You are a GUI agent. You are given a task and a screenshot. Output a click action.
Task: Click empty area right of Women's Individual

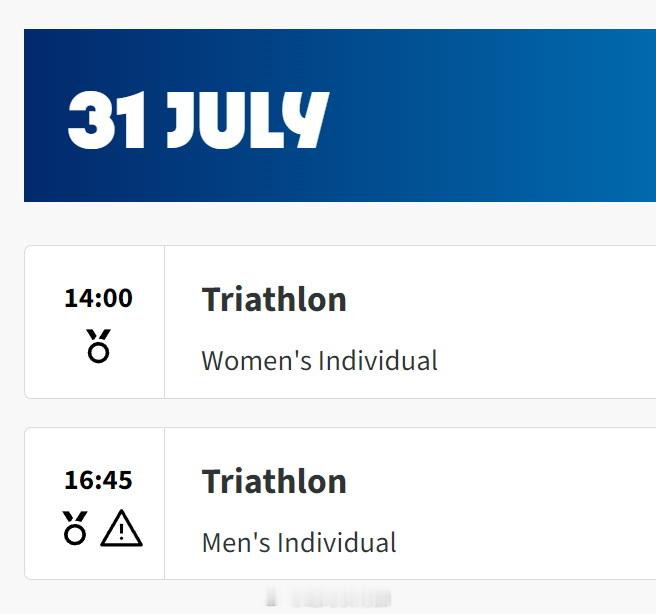pos(544,361)
